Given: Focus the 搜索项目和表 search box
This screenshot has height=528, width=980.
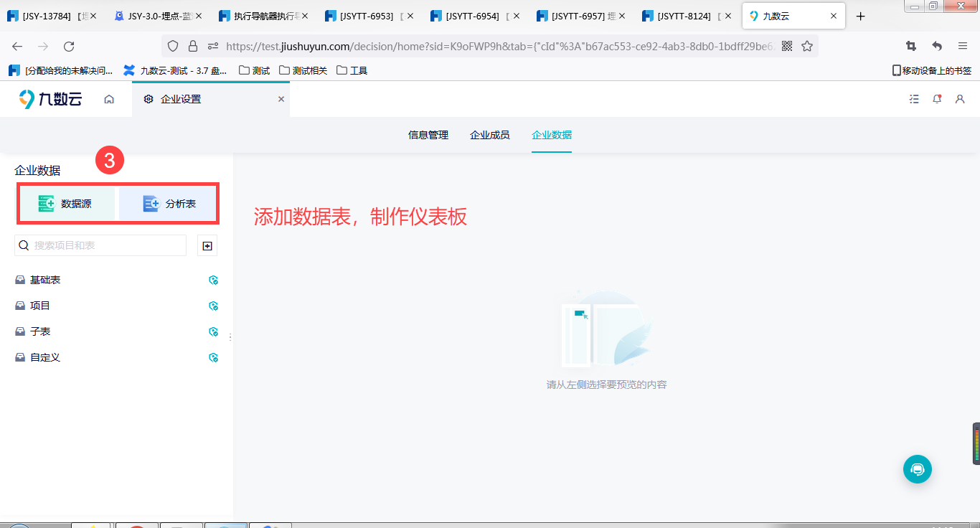Looking at the screenshot, I should tap(100, 245).
